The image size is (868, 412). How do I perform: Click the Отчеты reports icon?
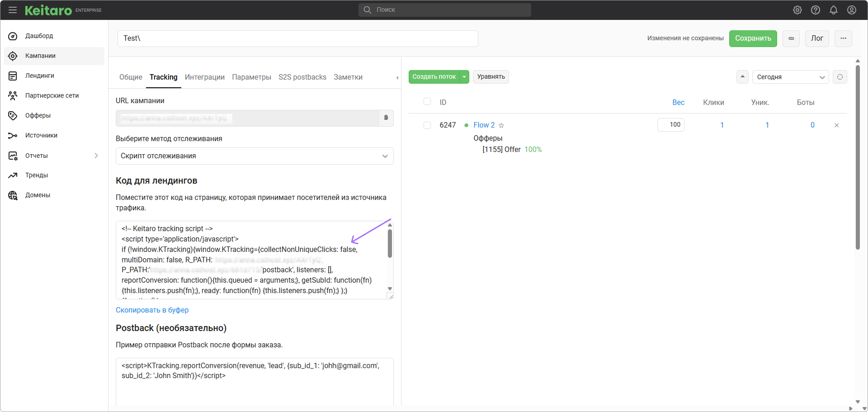13,156
